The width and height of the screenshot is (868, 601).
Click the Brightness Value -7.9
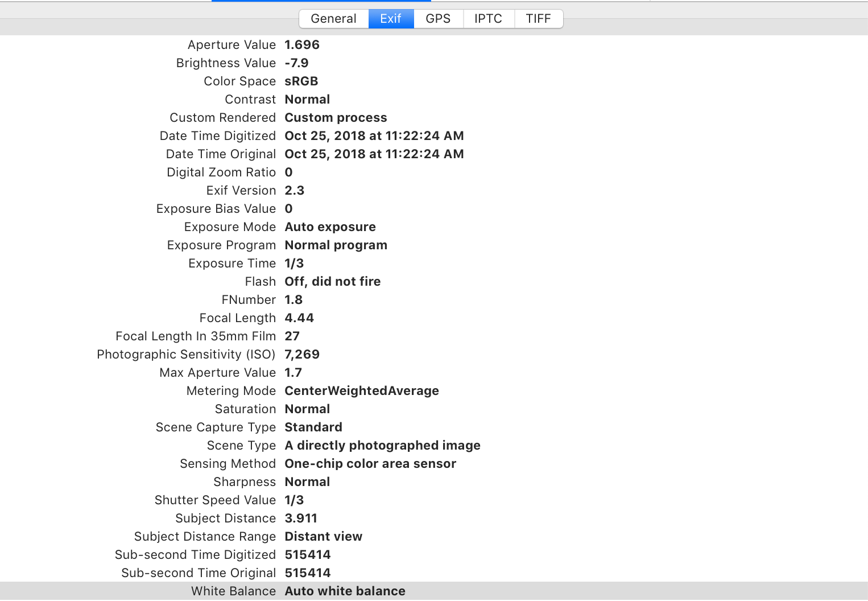[296, 63]
